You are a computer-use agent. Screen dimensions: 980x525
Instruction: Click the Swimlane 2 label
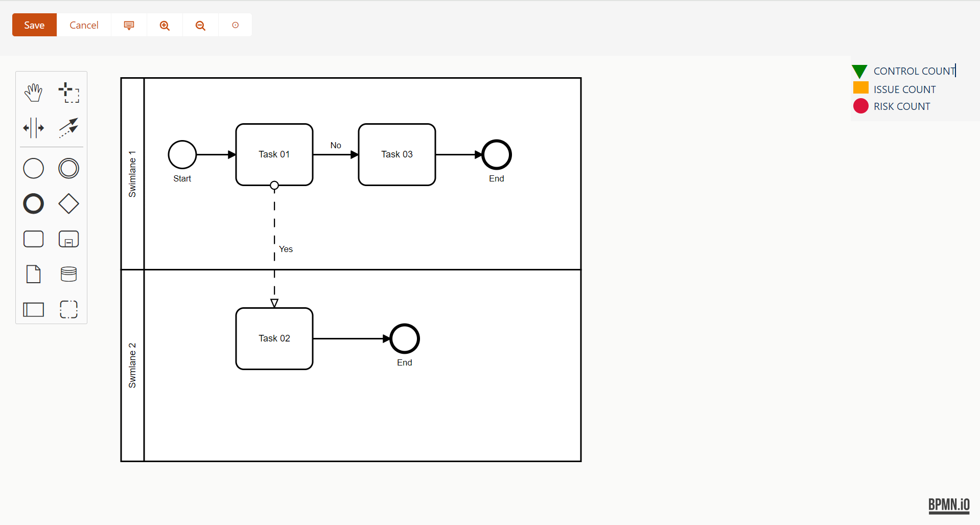132,366
